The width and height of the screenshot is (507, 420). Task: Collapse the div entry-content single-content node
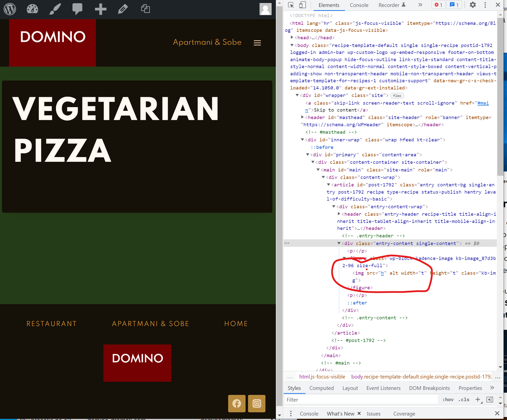tap(339, 243)
